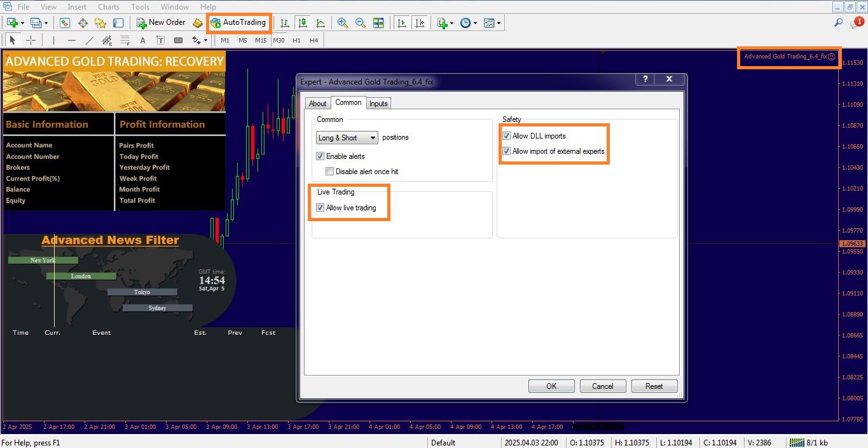
Task: Click the dialog's '?' help button
Action: tap(645, 79)
